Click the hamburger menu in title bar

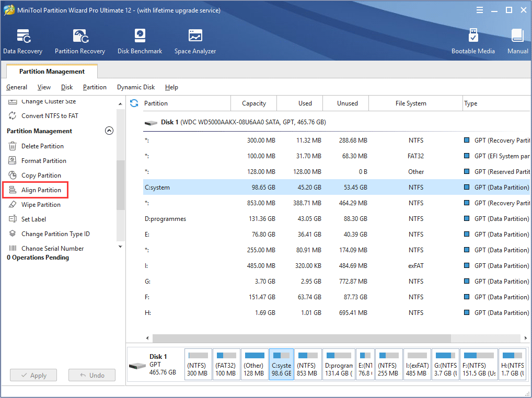click(x=480, y=10)
